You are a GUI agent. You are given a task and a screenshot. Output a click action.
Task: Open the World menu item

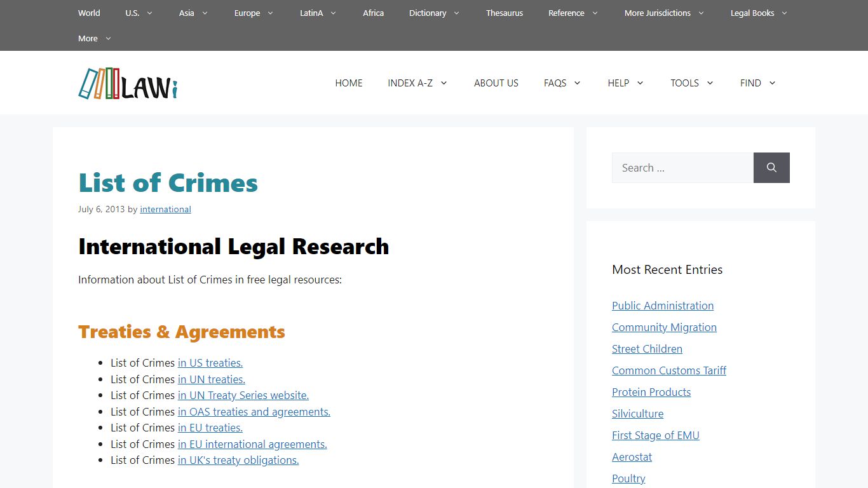tap(89, 13)
